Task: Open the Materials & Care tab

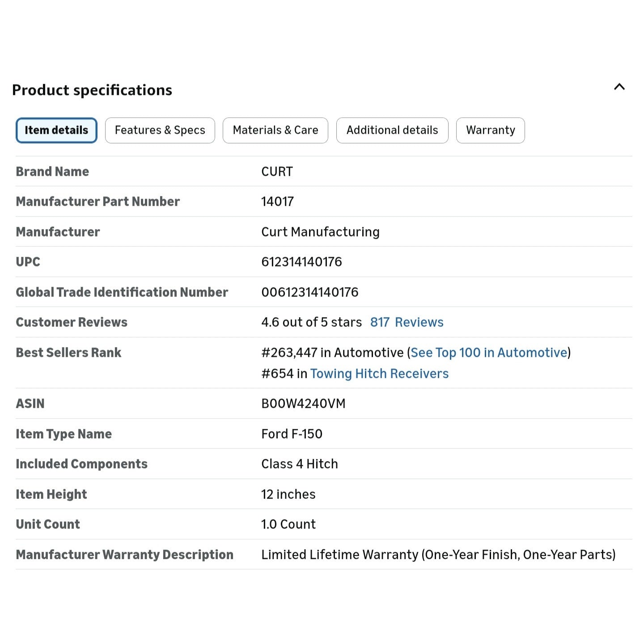Action: (275, 130)
